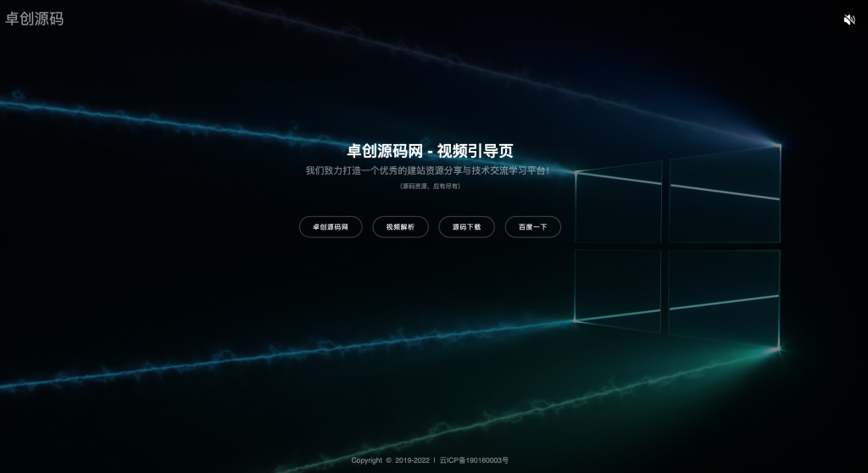Click the Copyright © 2019-2022 text
Viewport: 868px width, 473px height.
tap(390, 460)
